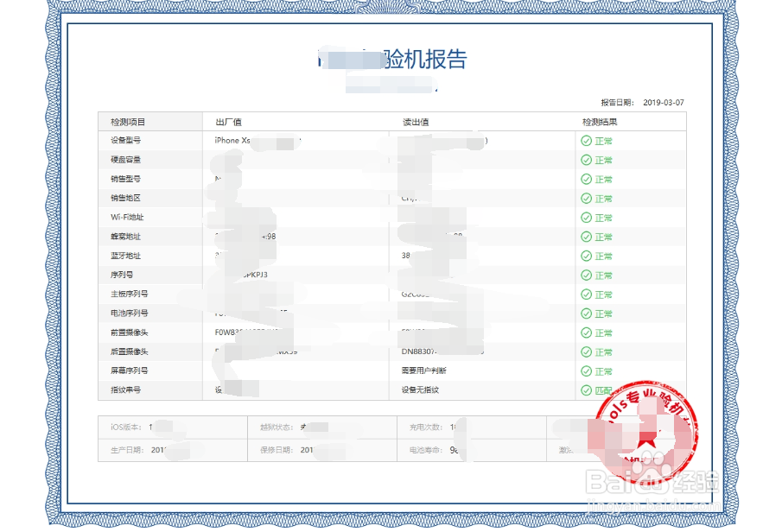Click the iPhone Xs factory value
763x532 pixels.
click(232, 141)
